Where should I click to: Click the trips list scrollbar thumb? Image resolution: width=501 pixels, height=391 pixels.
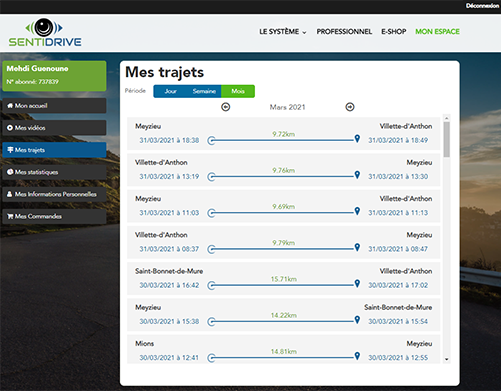tap(447, 139)
